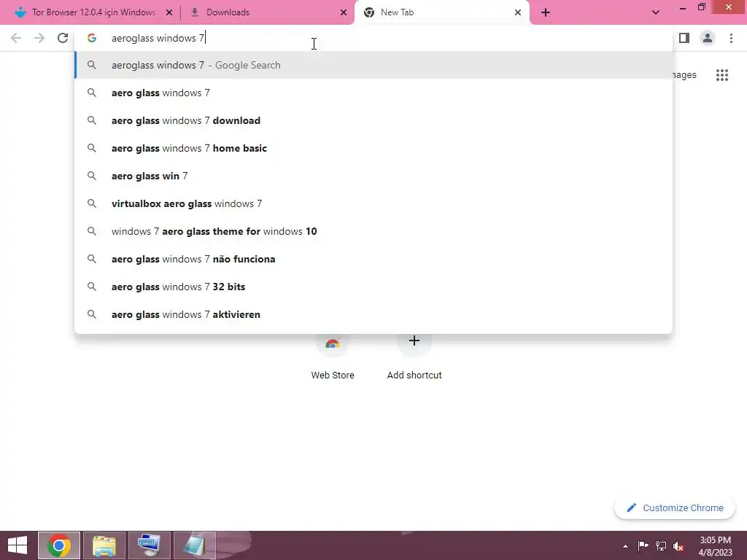747x560 pixels.
Task: Open the Chrome profile avatar
Action: [708, 38]
